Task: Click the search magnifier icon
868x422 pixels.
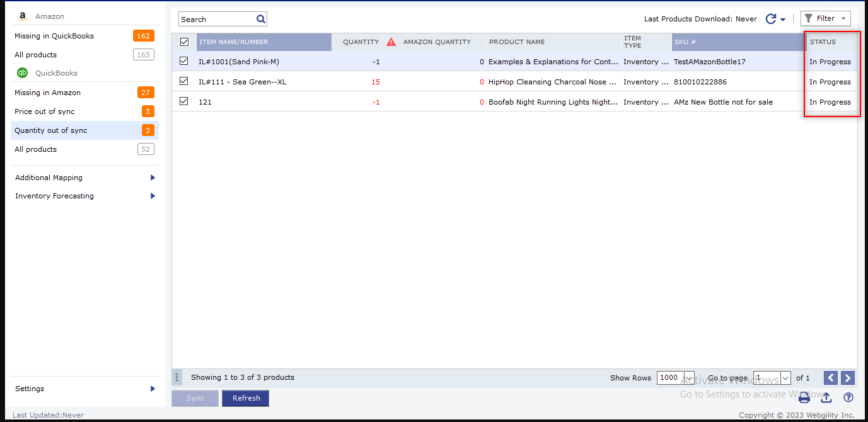Action: tap(261, 19)
